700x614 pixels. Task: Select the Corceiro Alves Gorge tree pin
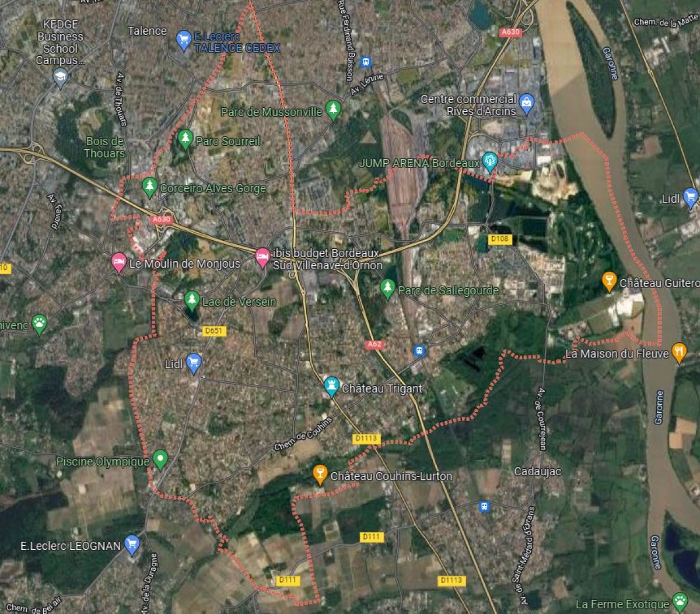150,187
